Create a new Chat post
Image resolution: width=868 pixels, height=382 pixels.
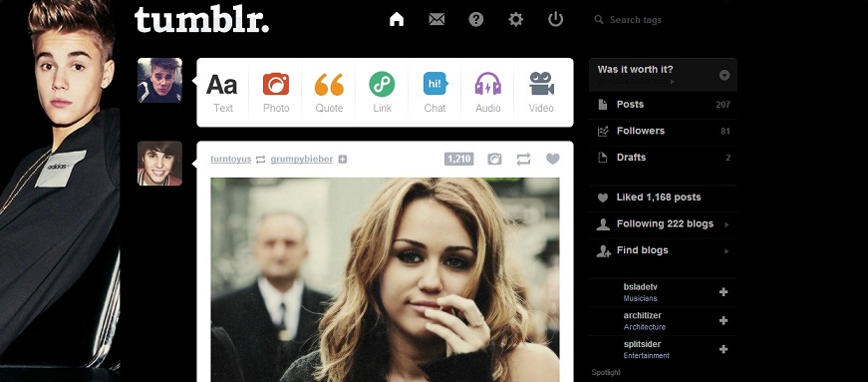[435, 93]
